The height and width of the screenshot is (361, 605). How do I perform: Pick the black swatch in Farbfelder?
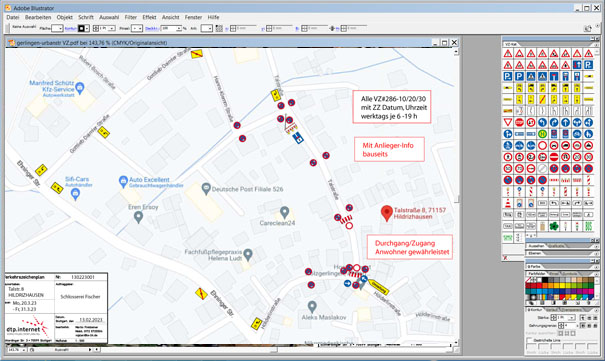545,280
